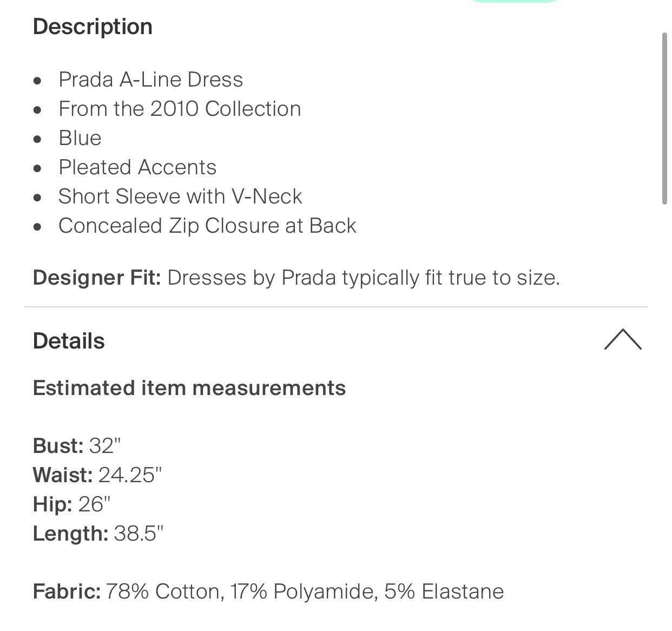The height and width of the screenshot is (631, 672).
Task: Select the Estimated item measurements subheading
Action: point(189,387)
